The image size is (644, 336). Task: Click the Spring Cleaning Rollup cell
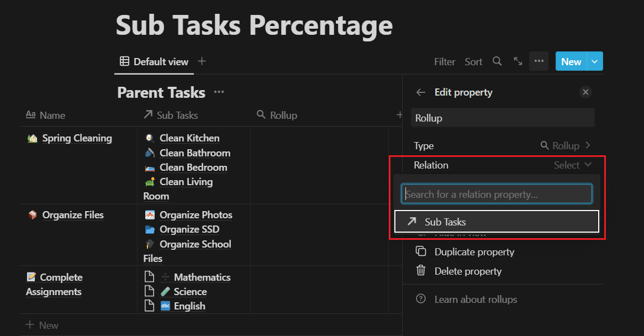(x=319, y=165)
